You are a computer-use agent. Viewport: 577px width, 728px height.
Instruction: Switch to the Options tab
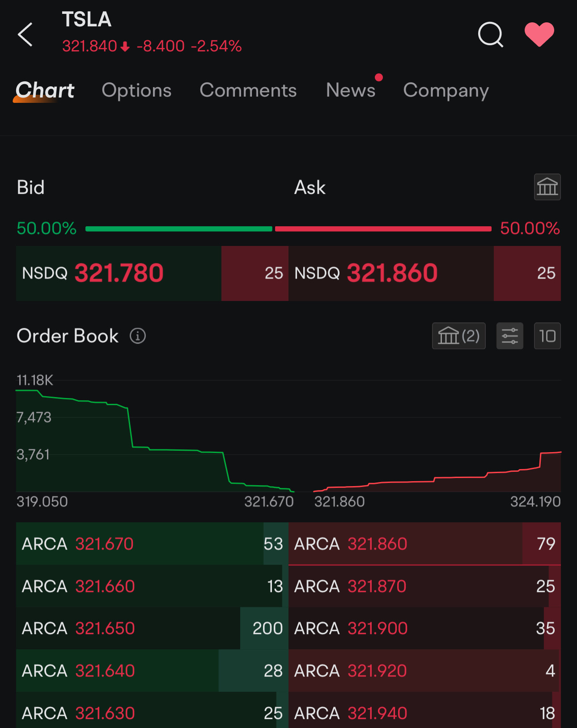point(137,90)
